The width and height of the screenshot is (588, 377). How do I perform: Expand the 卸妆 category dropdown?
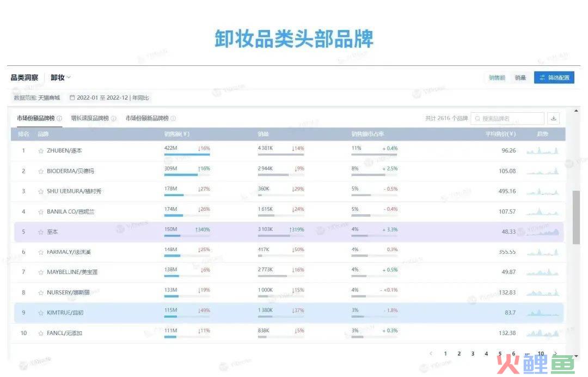click(x=60, y=78)
